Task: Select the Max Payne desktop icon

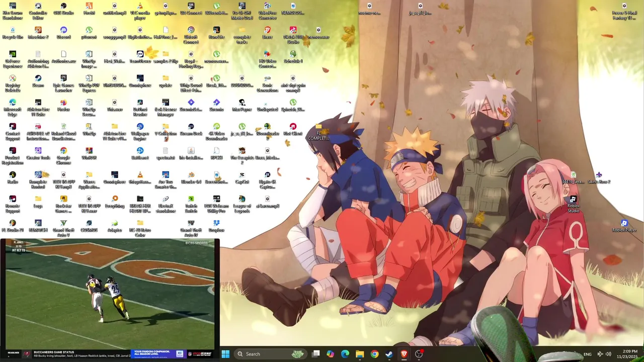Action: [x=242, y=106]
